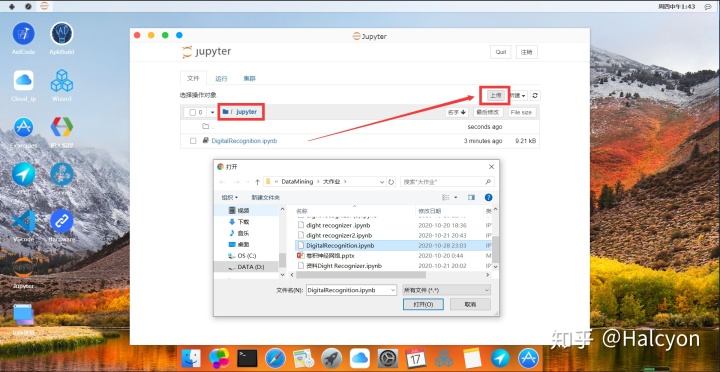Click the jupyter folder icon in breadcrumb
720x372 pixels.
click(x=225, y=112)
